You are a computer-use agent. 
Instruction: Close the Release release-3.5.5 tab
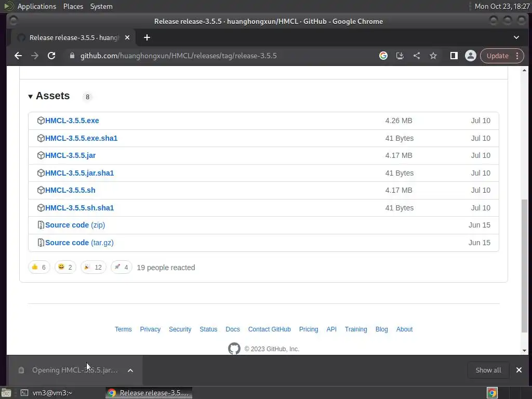coord(127,37)
